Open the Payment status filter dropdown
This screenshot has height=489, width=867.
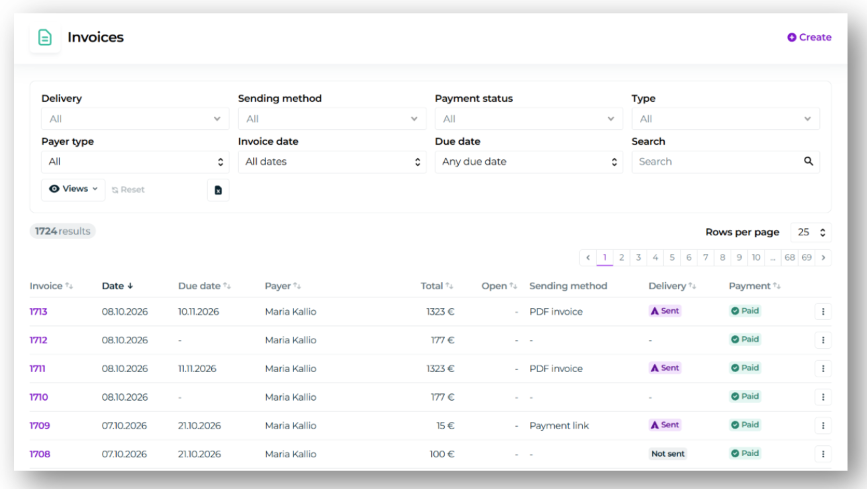529,119
